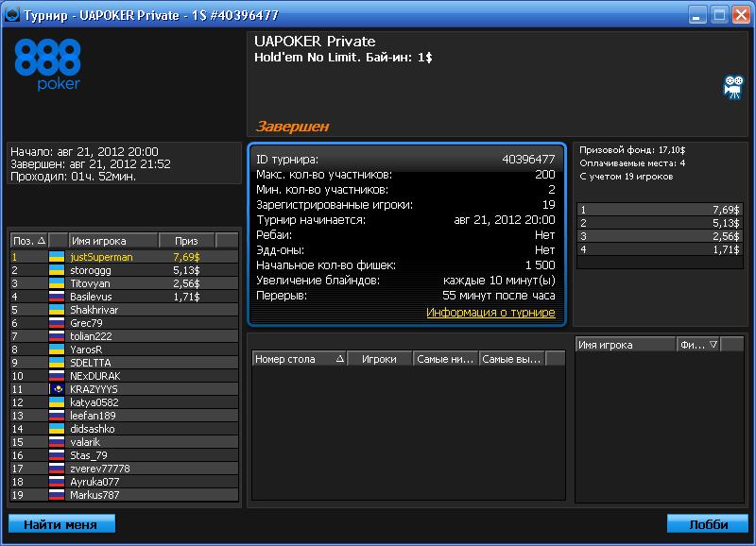Select player tolian222 row
Image resolution: width=756 pixels, height=546 pixels.
(x=125, y=336)
